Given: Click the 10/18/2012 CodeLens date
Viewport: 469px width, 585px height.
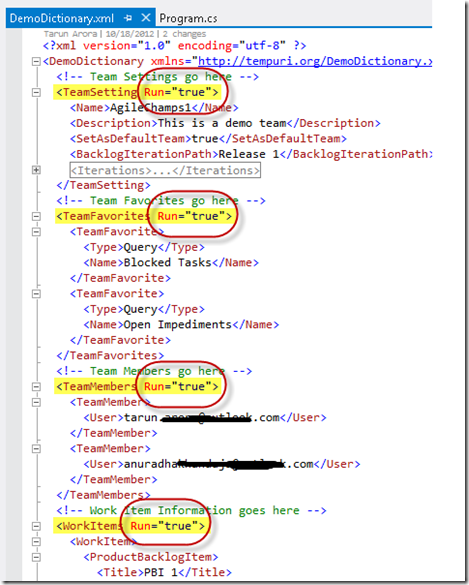Looking at the screenshot, I should pyautogui.click(x=130, y=34).
